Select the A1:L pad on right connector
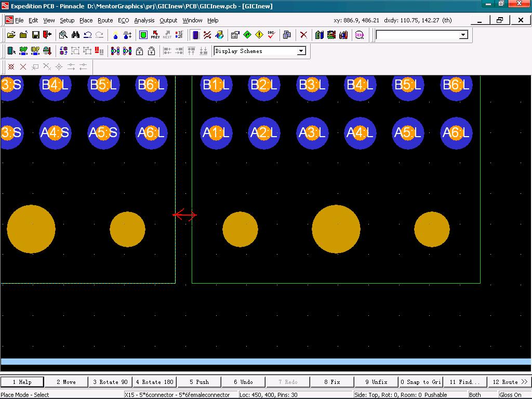The height and width of the screenshot is (399, 532). [216, 133]
